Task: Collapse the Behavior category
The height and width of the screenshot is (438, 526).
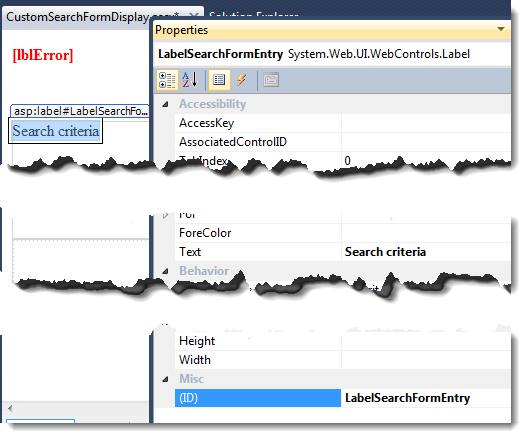Action: pos(165,271)
